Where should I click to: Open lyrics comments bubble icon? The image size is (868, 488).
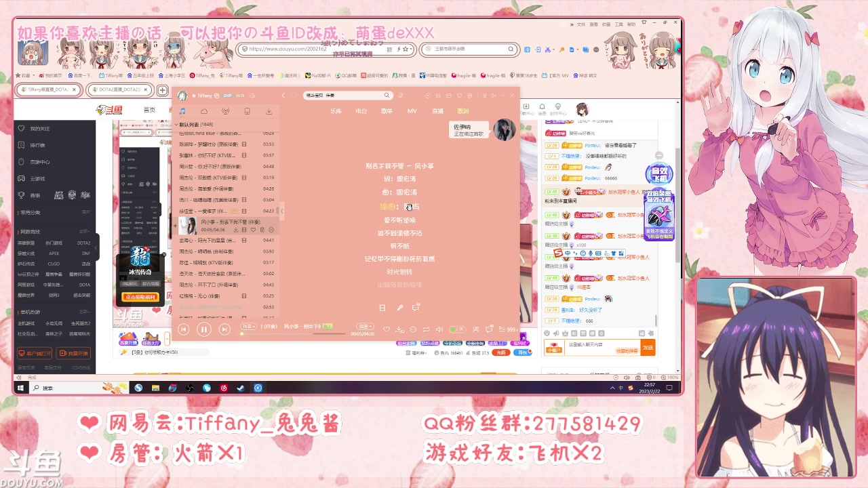(416, 308)
